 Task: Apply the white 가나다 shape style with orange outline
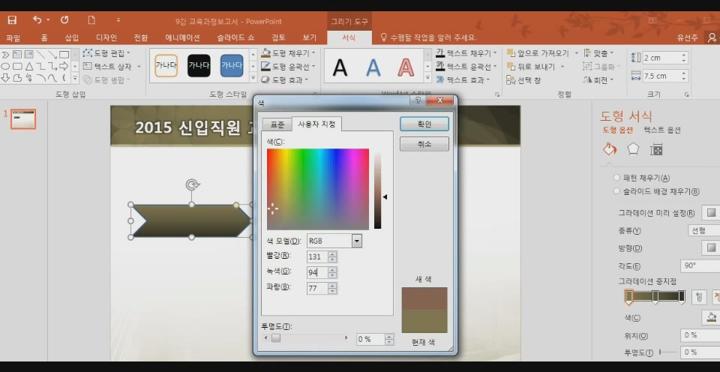pos(166,66)
